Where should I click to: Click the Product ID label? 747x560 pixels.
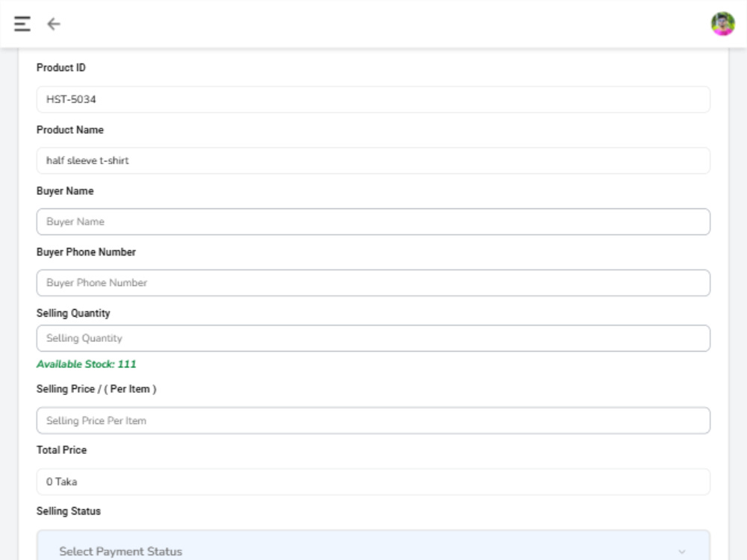pos(61,68)
